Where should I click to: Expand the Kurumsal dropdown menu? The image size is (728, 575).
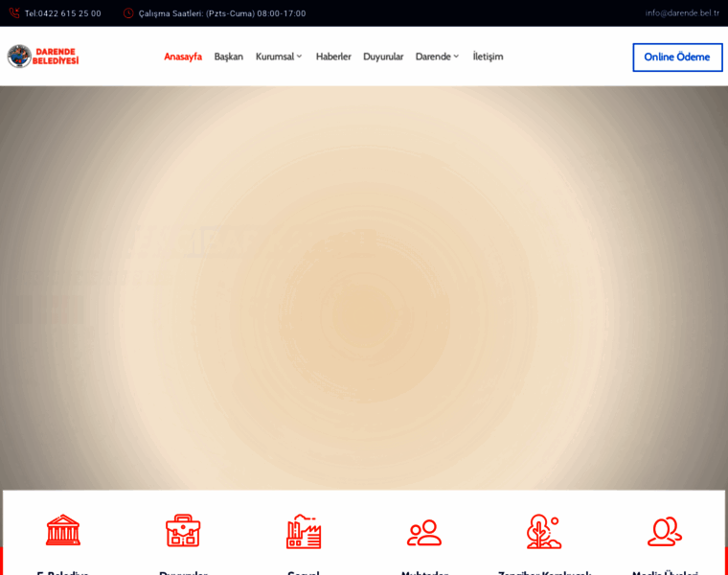[279, 57]
